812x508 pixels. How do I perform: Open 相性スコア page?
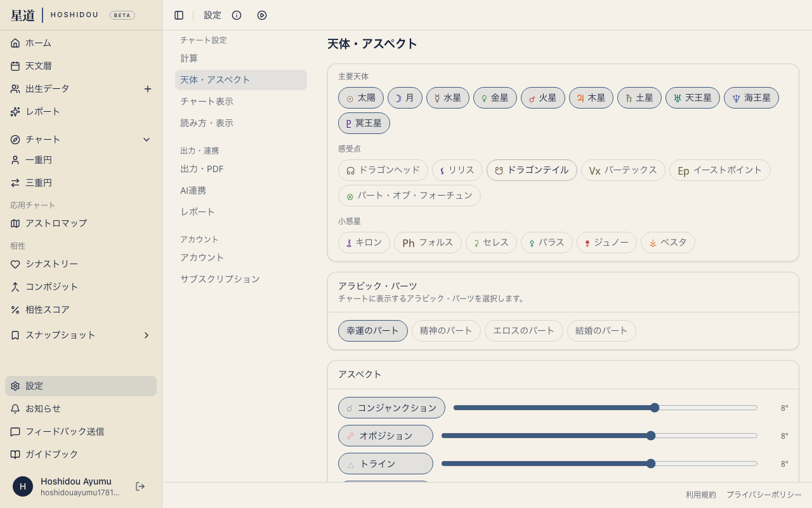81,310
